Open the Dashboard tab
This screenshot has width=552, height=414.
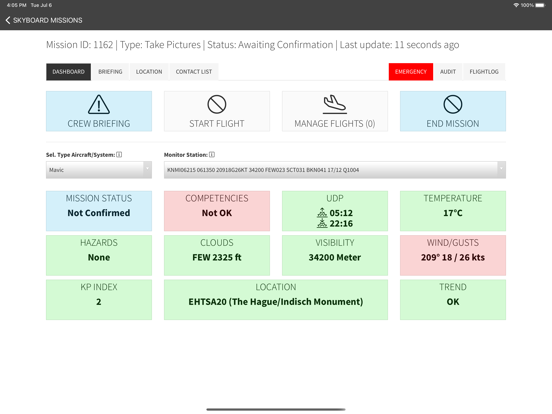click(68, 72)
